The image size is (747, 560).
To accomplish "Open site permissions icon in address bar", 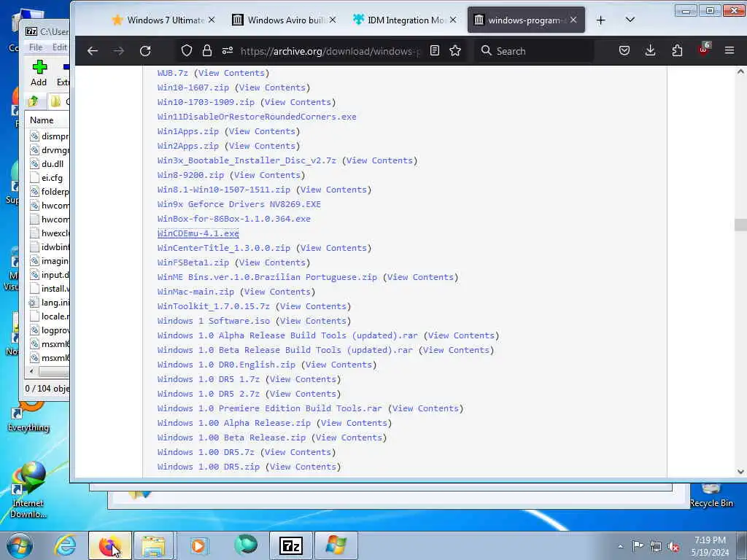I will click(x=228, y=50).
